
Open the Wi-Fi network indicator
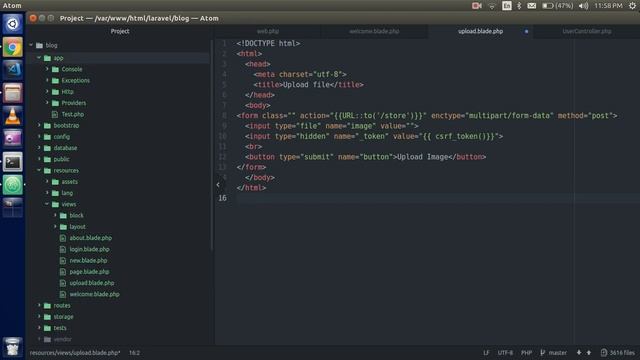pyautogui.click(x=492, y=6)
